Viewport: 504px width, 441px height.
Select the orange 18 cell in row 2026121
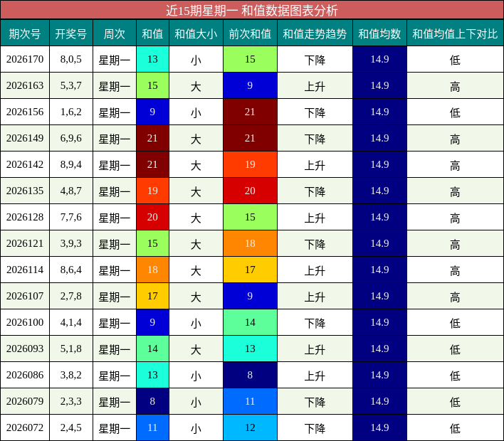click(x=250, y=243)
